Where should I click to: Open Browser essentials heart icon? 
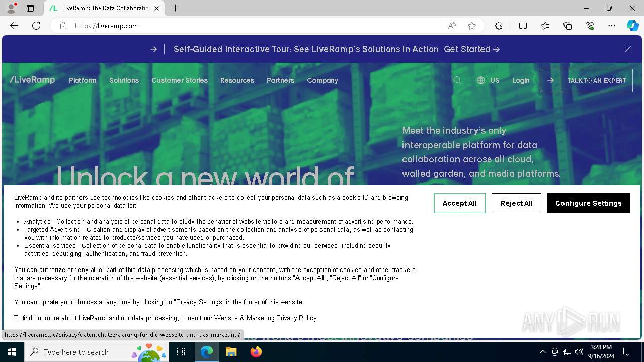[590, 26]
